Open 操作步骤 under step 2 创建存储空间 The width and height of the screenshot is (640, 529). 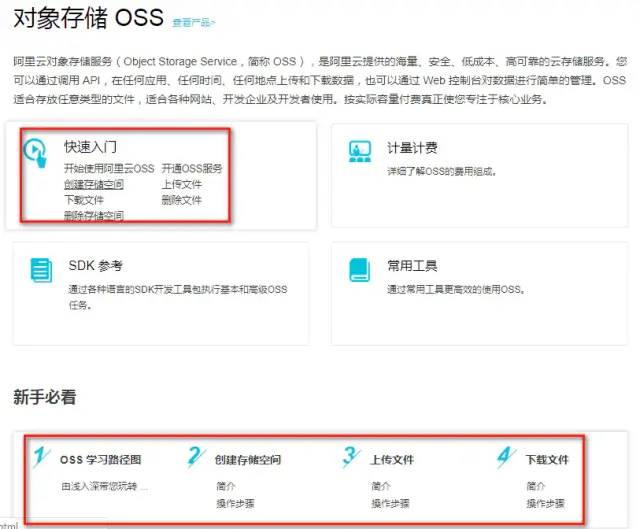point(236,503)
